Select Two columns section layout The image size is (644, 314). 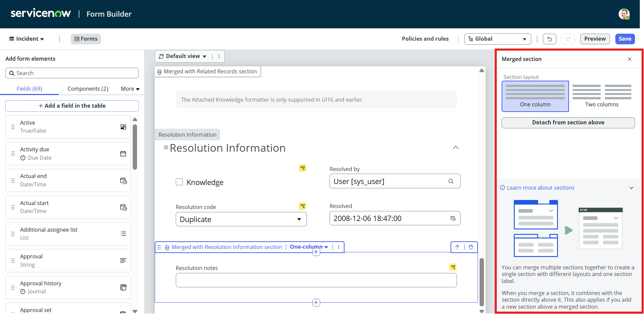pyautogui.click(x=602, y=96)
